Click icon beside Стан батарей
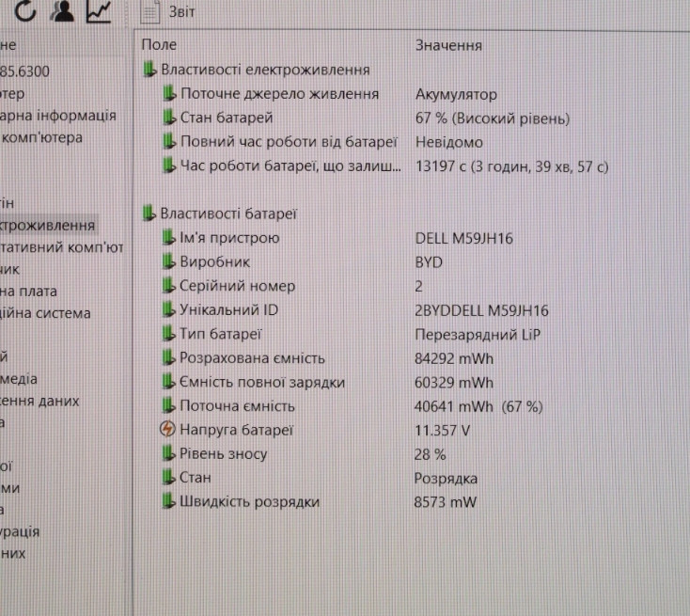The width and height of the screenshot is (690, 616). tap(169, 118)
